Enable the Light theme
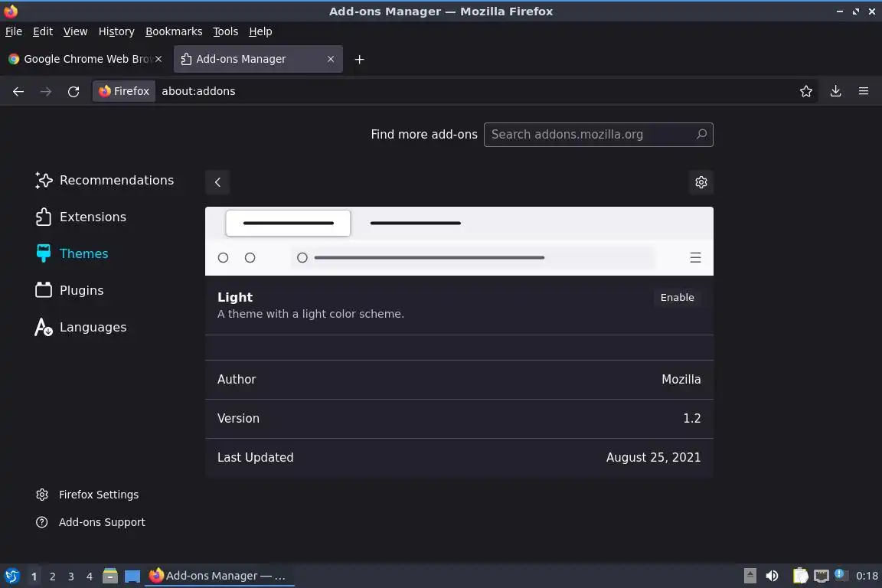This screenshot has height=588, width=882. click(x=678, y=298)
